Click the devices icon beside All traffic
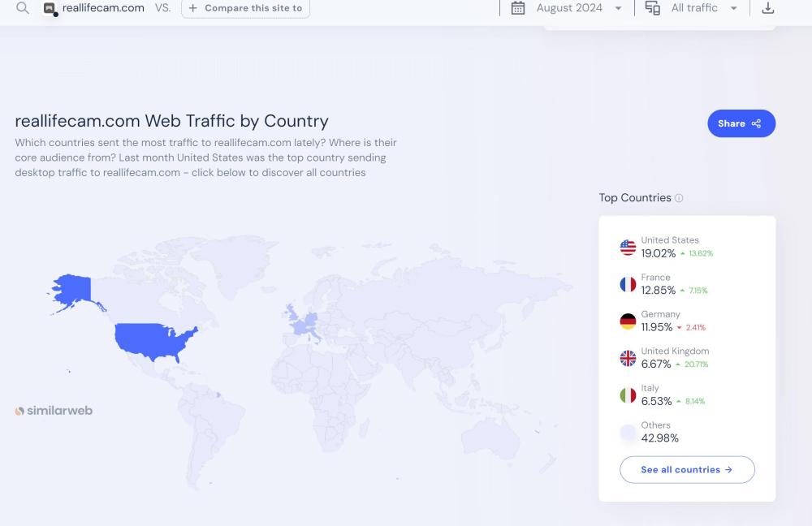This screenshot has width=812, height=526. coord(652,8)
